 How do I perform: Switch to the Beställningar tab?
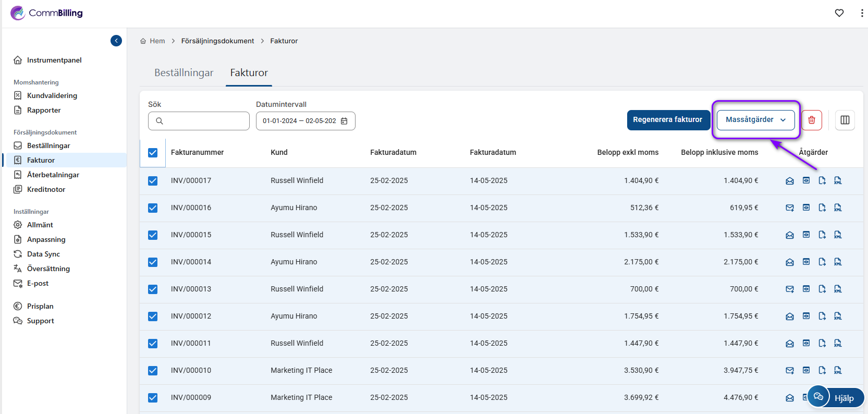[184, 73]
